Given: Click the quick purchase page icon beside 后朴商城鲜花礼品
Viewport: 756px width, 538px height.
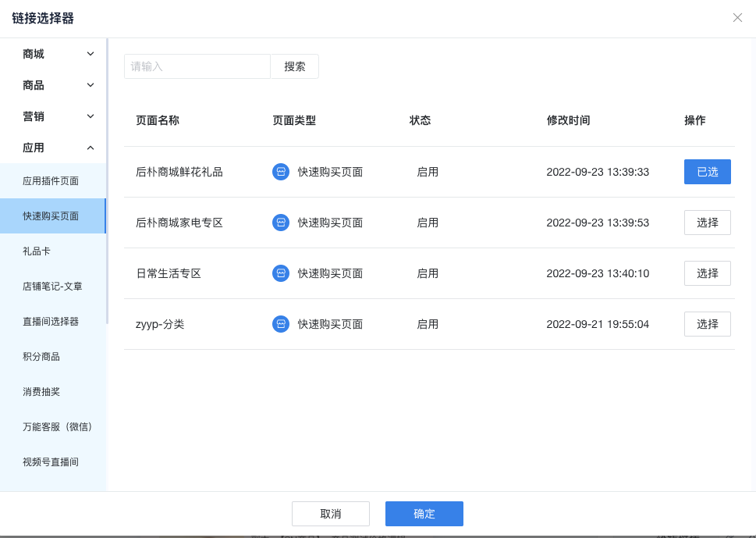Looking at the screenshot, I should (x=281, y=172).
